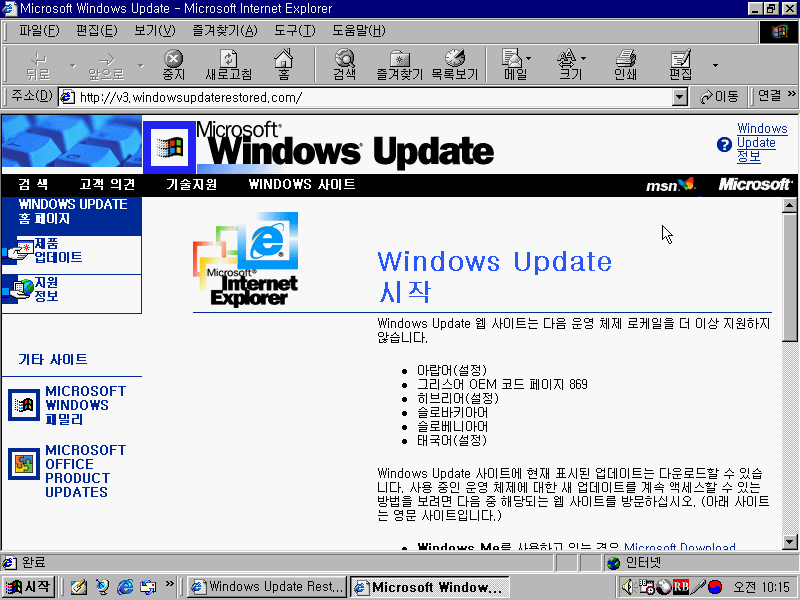This screenshot has height=600, width=800.
Task: Open the 검색 search toolbar button
Action: 345,65
